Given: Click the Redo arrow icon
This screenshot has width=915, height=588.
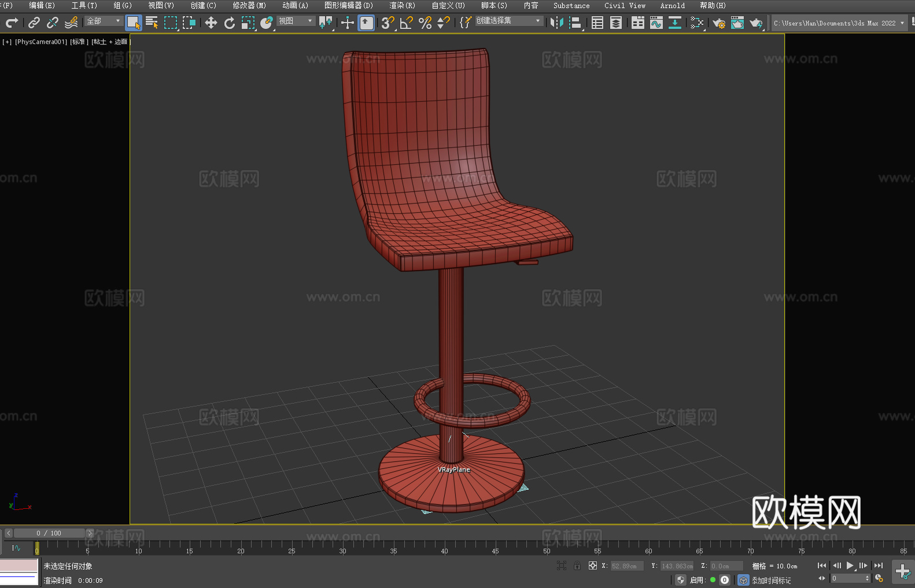Looking at the screenshot, I should pyautogui.click(x=12, y=23).
